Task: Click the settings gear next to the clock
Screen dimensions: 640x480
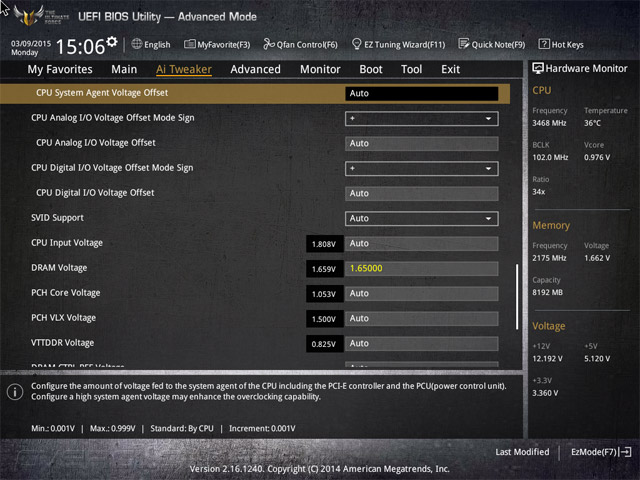Action: click(x=112, y=42)
